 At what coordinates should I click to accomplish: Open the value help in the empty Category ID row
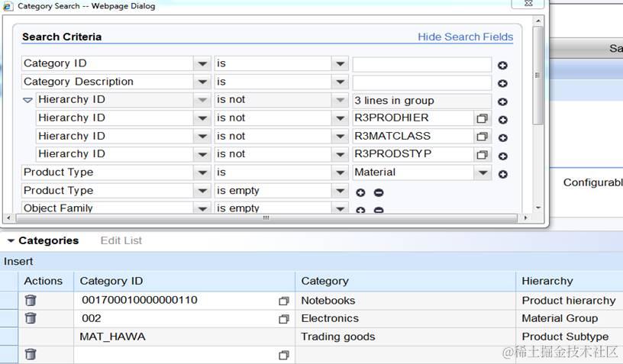[284, 356]
